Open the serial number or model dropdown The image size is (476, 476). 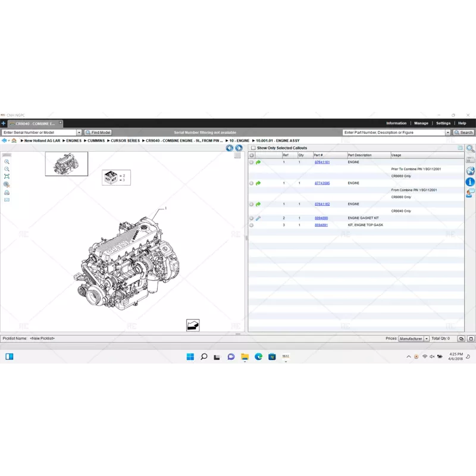coord(79,133)
